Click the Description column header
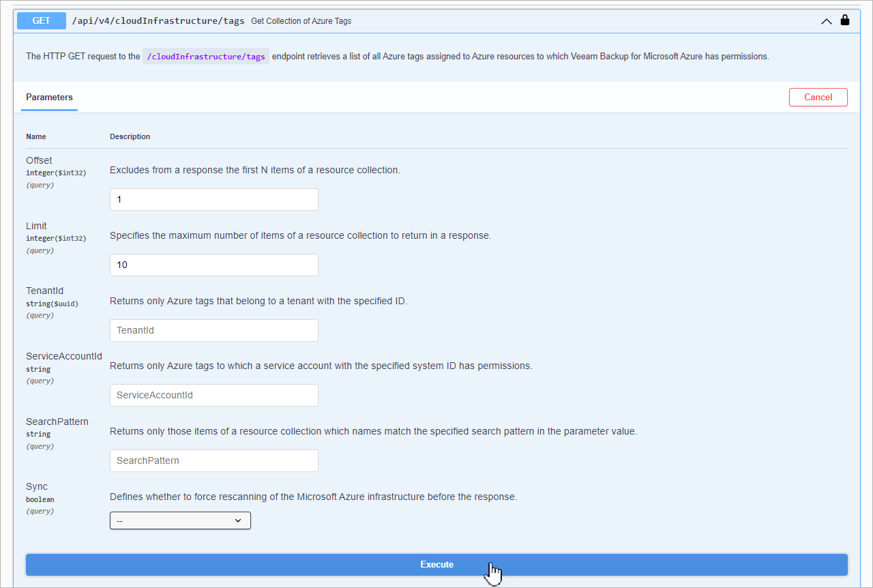873x588 pixels. point(130,136)
